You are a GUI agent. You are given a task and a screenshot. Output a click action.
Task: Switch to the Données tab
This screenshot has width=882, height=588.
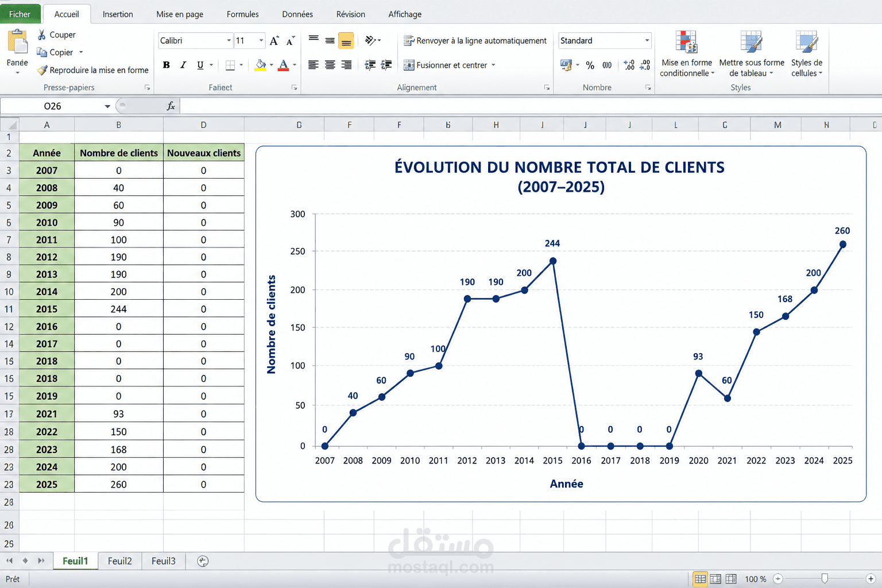click(297, 14)
